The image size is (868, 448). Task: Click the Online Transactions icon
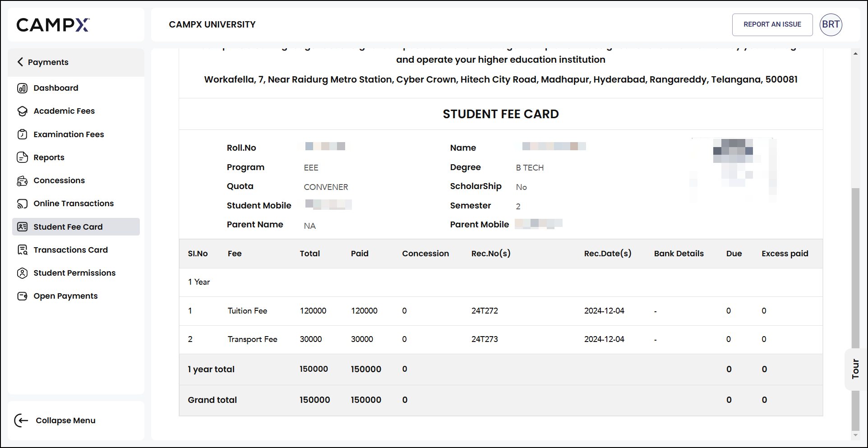pos(22,203)
